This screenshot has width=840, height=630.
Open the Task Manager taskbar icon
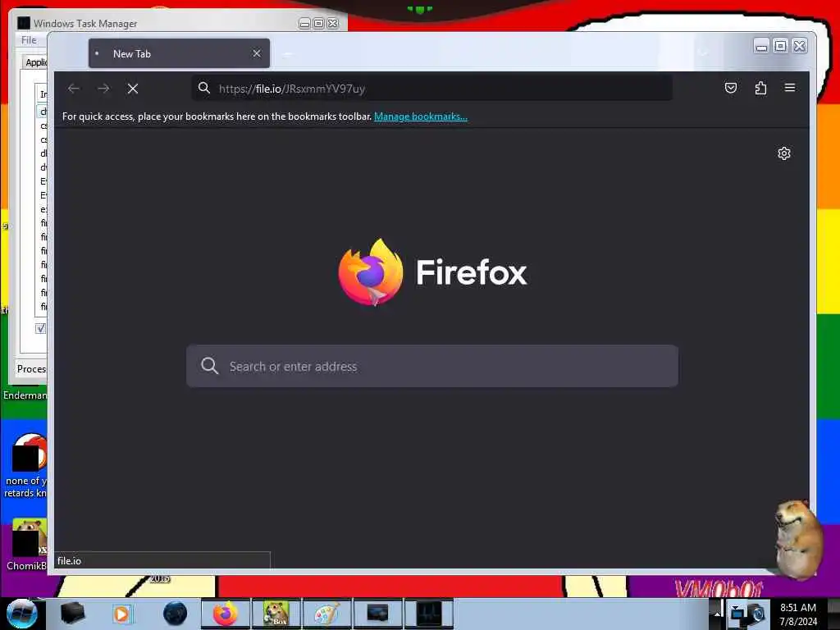coord(430,614)
